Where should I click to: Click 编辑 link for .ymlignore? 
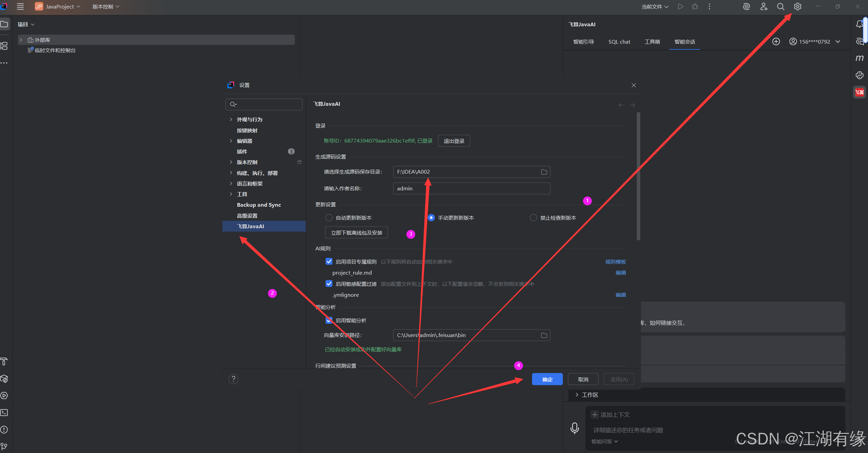click(x=620, y=295)
